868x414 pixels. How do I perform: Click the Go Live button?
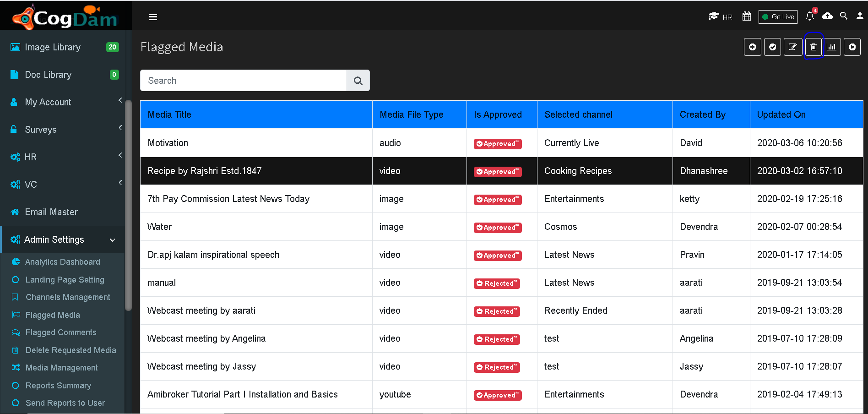click(778, 17)
